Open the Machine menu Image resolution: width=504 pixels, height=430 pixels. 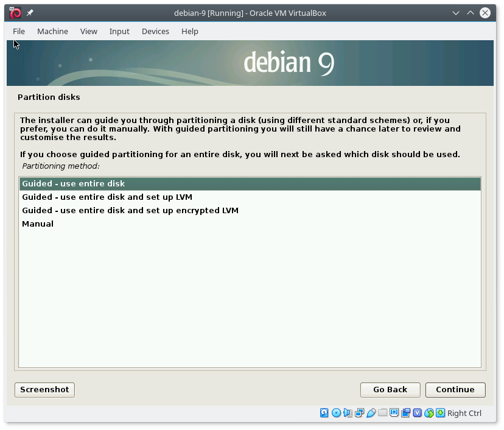click(52, 31)
